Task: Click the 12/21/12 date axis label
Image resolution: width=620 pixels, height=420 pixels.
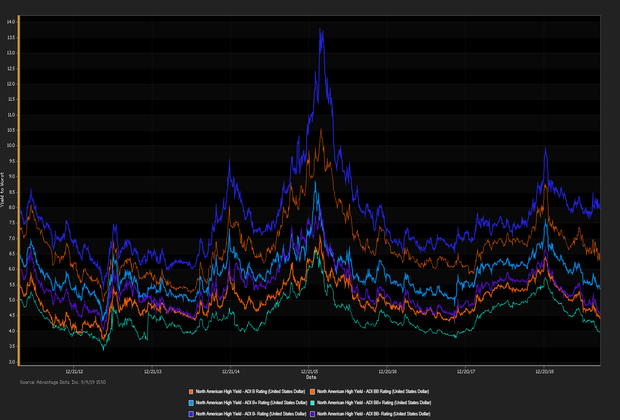Action: click(x=74, y=372)
